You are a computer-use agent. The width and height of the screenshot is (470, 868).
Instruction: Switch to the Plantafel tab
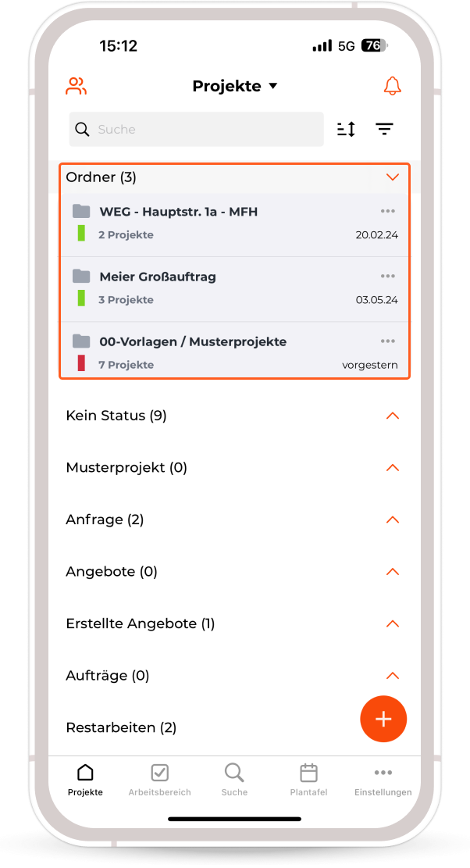(308, 780)
